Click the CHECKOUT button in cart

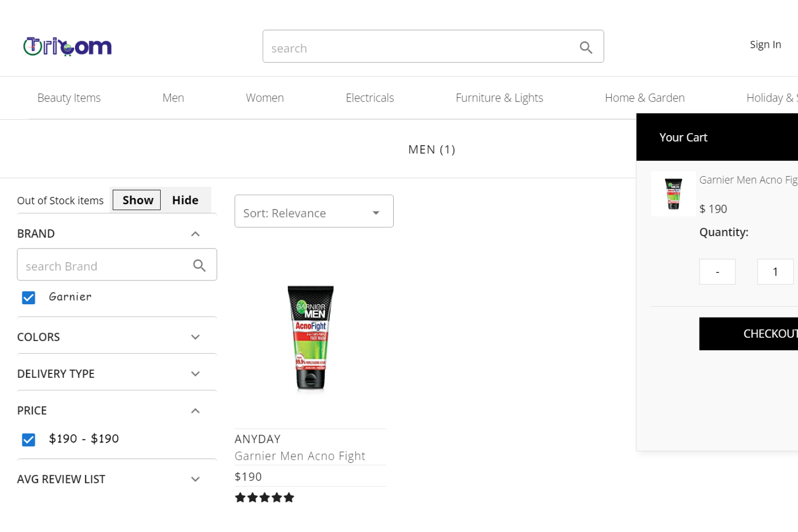(749, 334)
